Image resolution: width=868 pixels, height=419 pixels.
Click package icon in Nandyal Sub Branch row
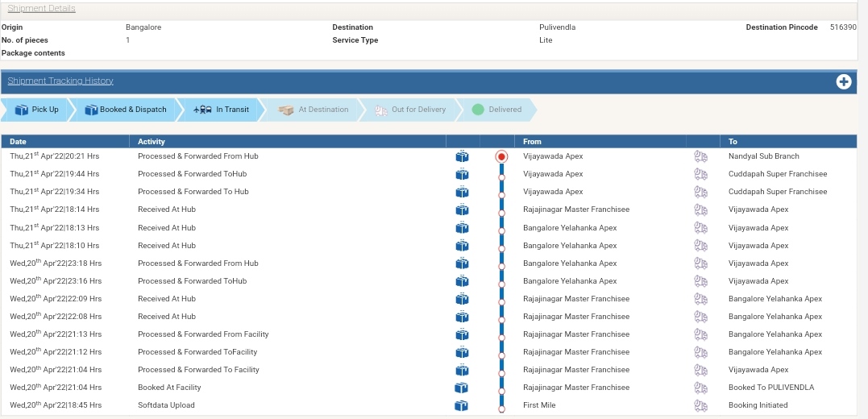[462, 156]
